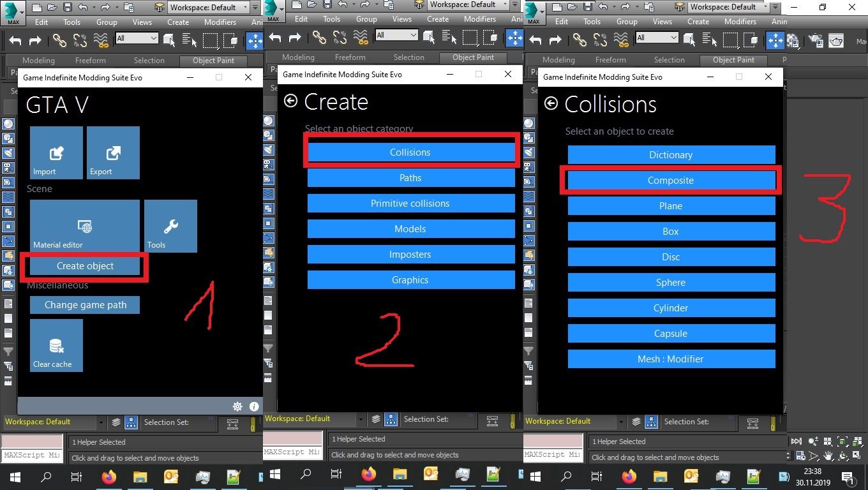This screenshot has height=490, width=868.
Task: Switch to Selection tab above Collisions panel
Action: (x=670, y=60)
